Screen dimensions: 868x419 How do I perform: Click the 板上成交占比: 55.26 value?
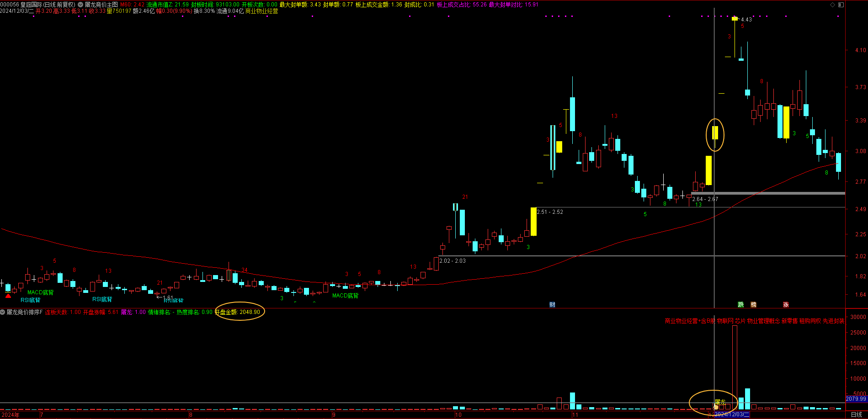[462, 5]
